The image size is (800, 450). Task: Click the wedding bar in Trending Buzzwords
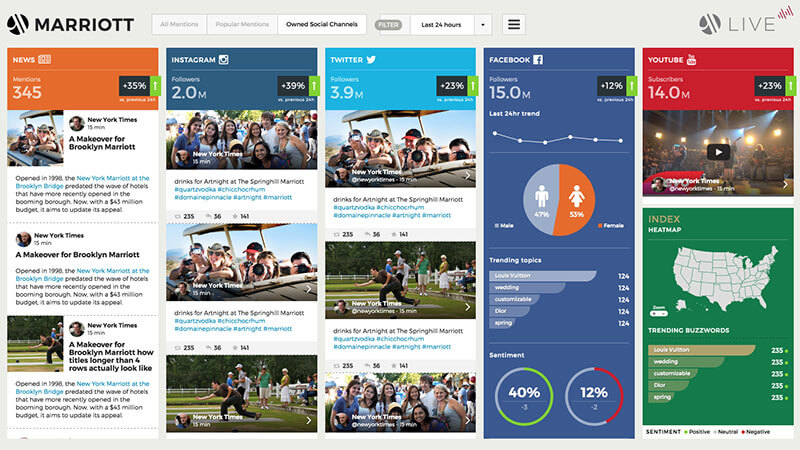point(686,362)
